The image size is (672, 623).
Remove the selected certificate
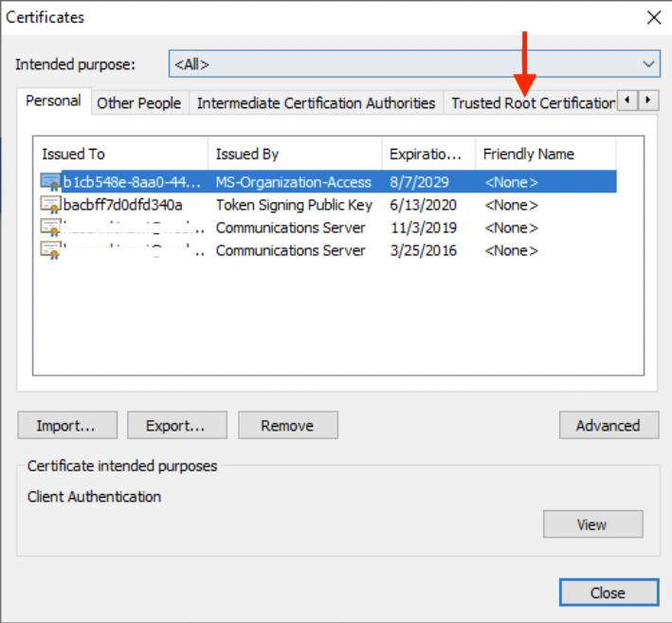(x=288, y=426)
